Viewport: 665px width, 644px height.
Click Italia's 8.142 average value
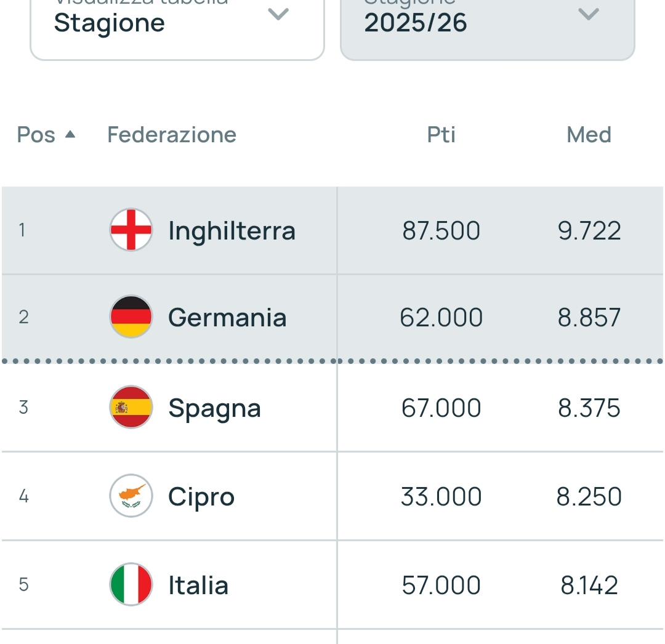coord(589,585)
